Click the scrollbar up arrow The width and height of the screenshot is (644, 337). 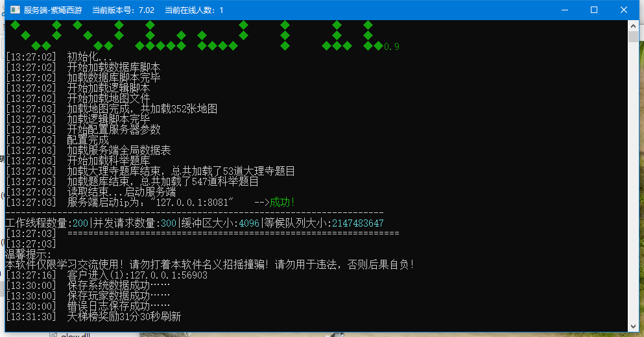click(633, 25)
